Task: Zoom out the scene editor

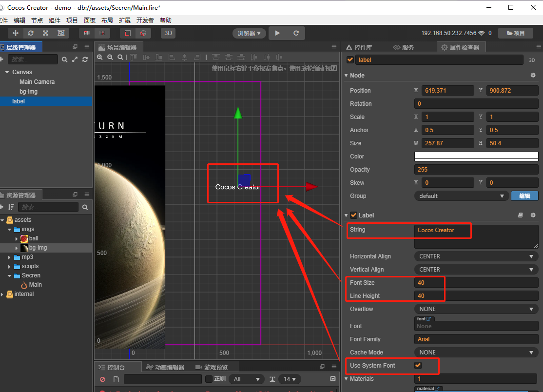Action: 110,57
